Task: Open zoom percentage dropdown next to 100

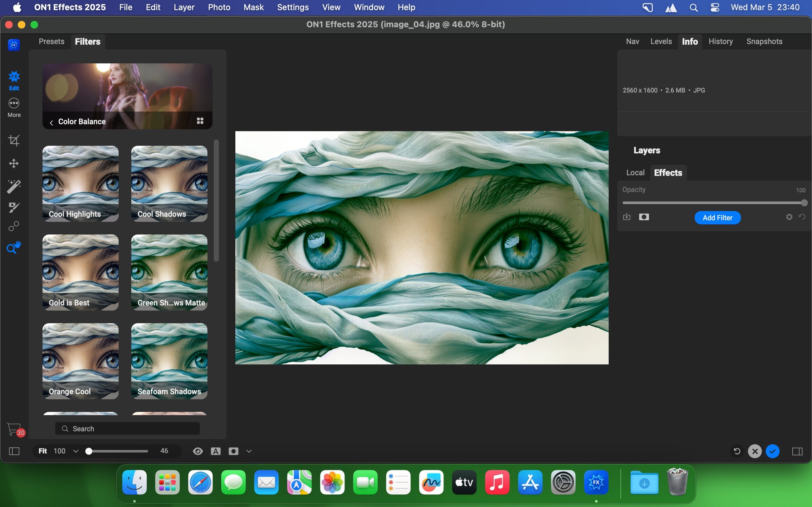Action: (x=76, y=451)
